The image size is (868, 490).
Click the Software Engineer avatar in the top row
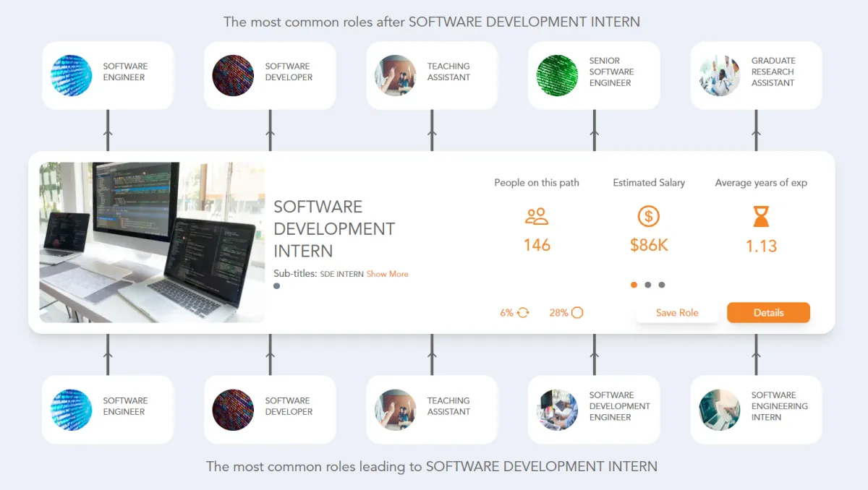pyautogui.click(x=72, y=75)
